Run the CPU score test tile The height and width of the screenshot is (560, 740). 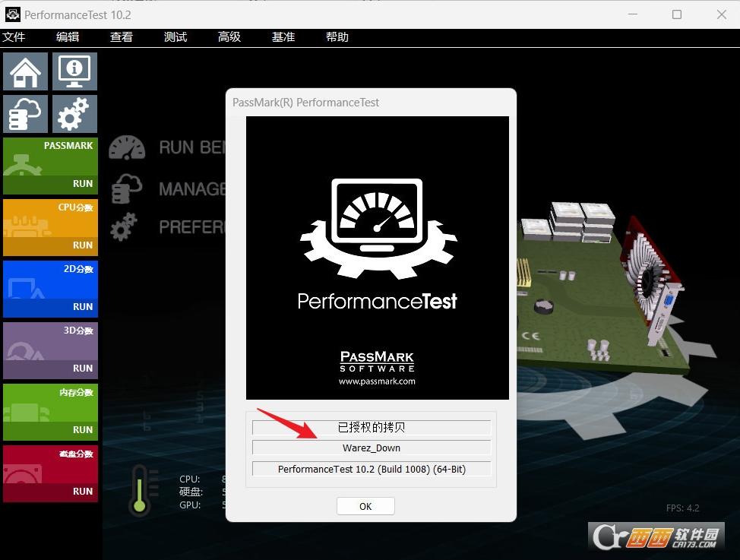click(50, 227)
